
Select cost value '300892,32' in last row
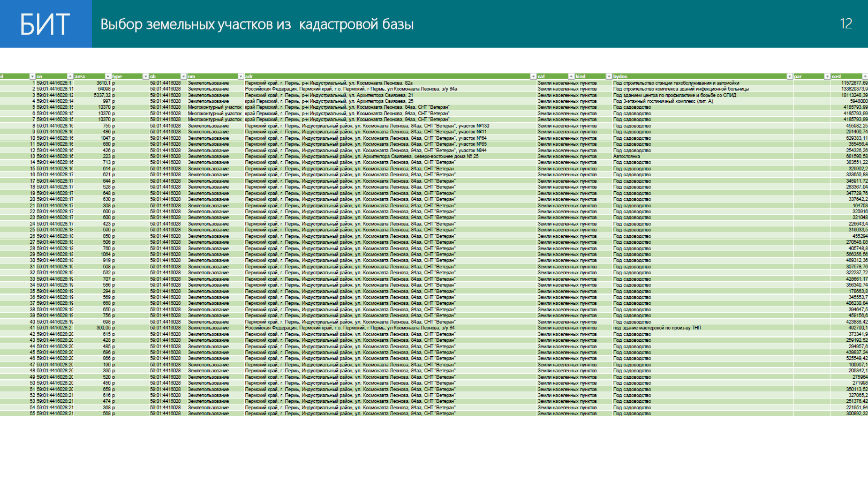point(857,414)
